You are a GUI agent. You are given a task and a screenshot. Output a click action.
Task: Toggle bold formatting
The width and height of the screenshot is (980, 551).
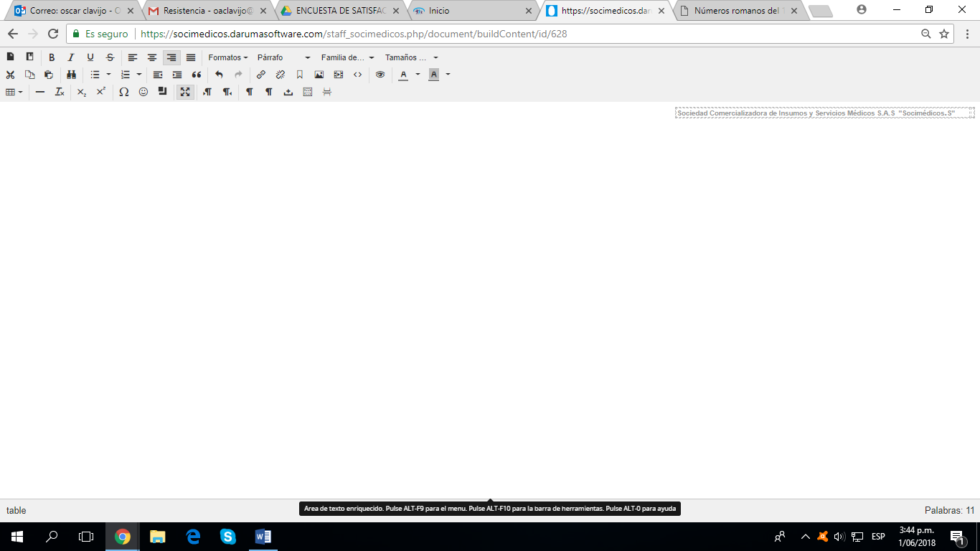pyautogui.click(x=52, y=57)
